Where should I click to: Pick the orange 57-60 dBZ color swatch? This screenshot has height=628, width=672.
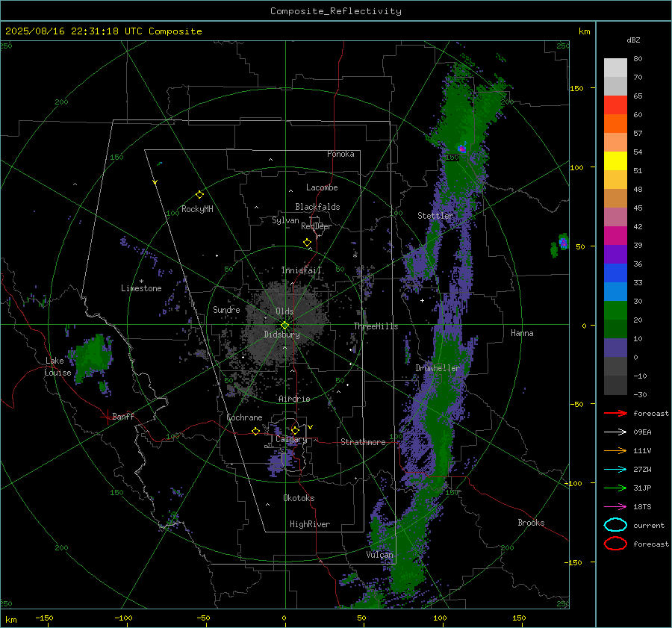click(615, 124)
